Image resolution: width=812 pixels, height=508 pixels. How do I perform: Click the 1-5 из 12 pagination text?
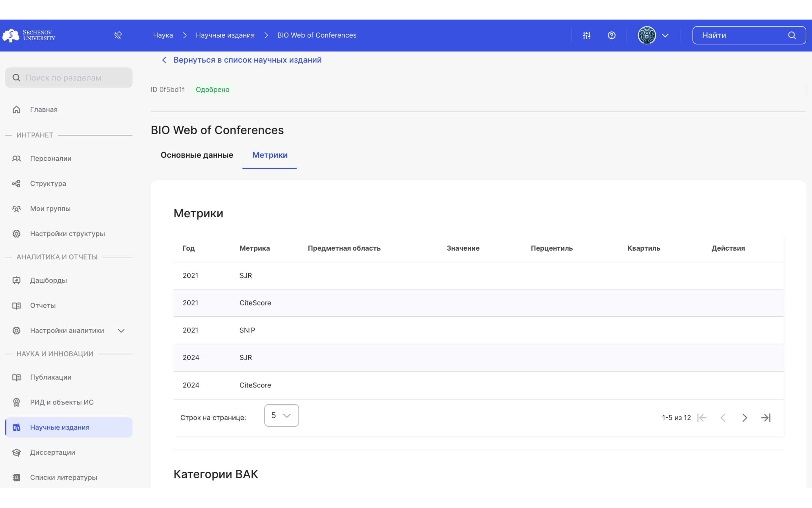(x=676, y=418)
